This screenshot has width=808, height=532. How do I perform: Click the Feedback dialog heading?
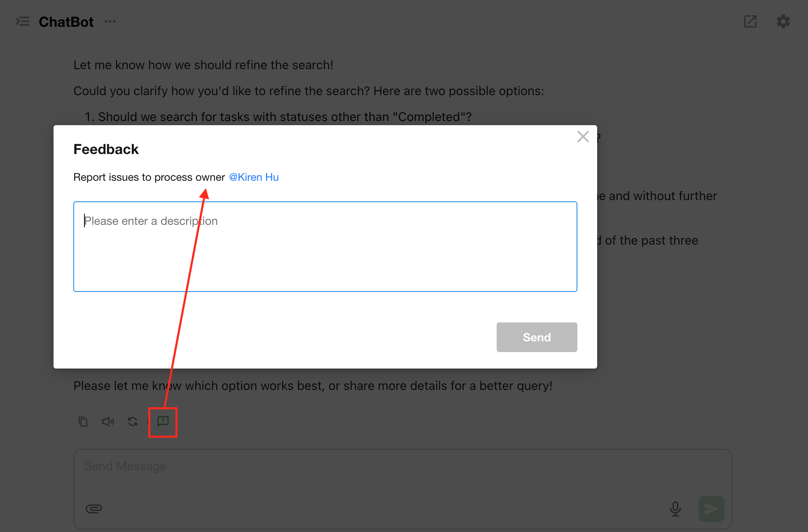coord(106,149)
